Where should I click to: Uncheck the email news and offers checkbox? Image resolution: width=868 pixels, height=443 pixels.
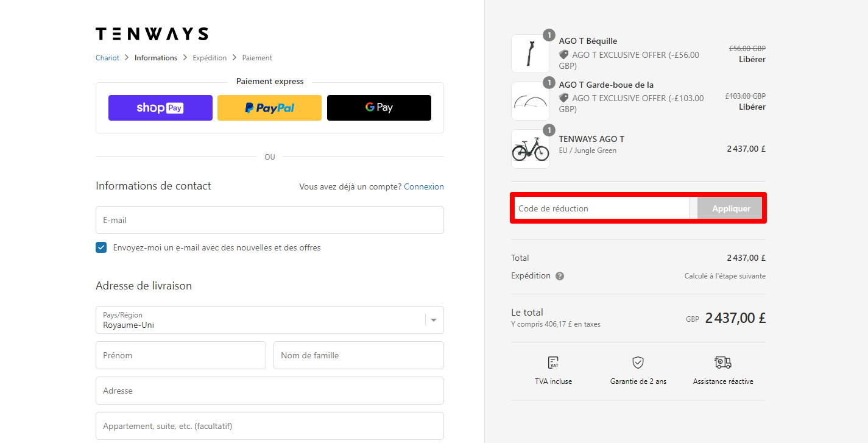(x=101, y=247)
